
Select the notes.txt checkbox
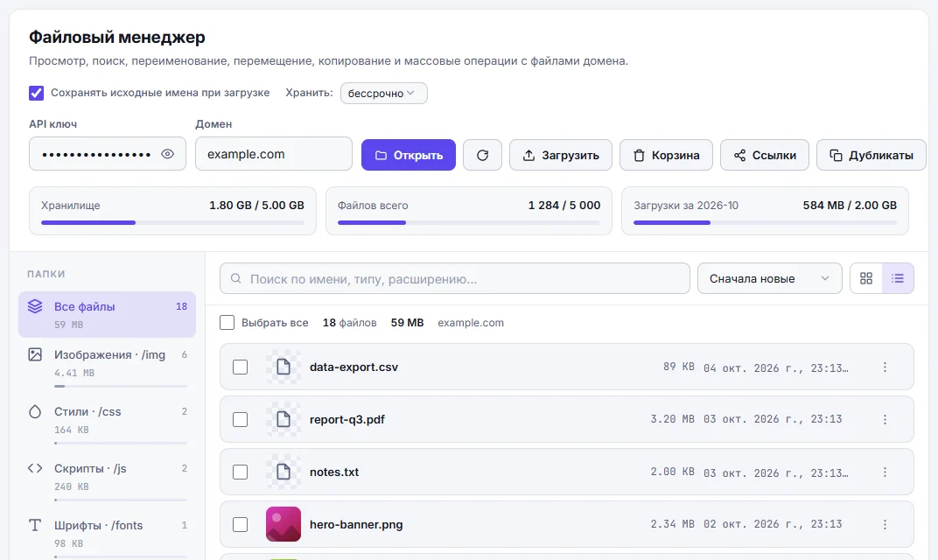[240, 472]
